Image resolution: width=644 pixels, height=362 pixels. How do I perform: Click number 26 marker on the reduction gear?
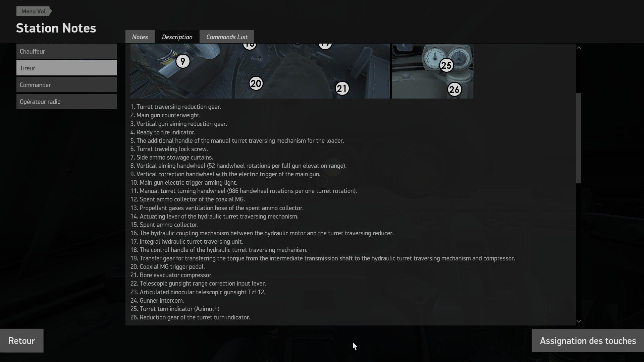tap(454, 89)
